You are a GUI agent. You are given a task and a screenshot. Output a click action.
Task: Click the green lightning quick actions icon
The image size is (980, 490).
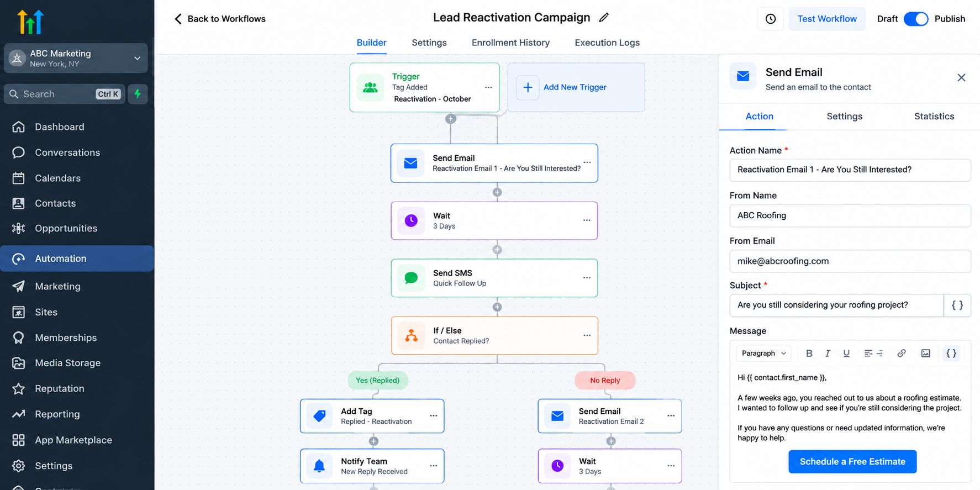138,94
